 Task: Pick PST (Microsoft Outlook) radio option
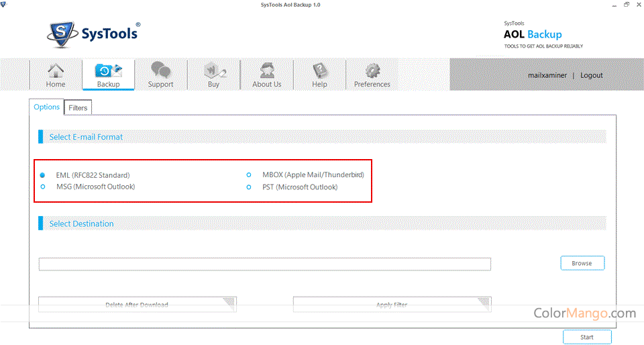coord(249,187)
